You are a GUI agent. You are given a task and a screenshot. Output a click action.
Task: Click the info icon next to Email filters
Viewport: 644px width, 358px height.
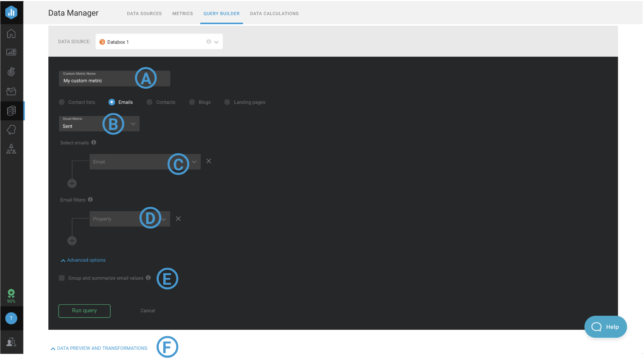click(90, 199)
